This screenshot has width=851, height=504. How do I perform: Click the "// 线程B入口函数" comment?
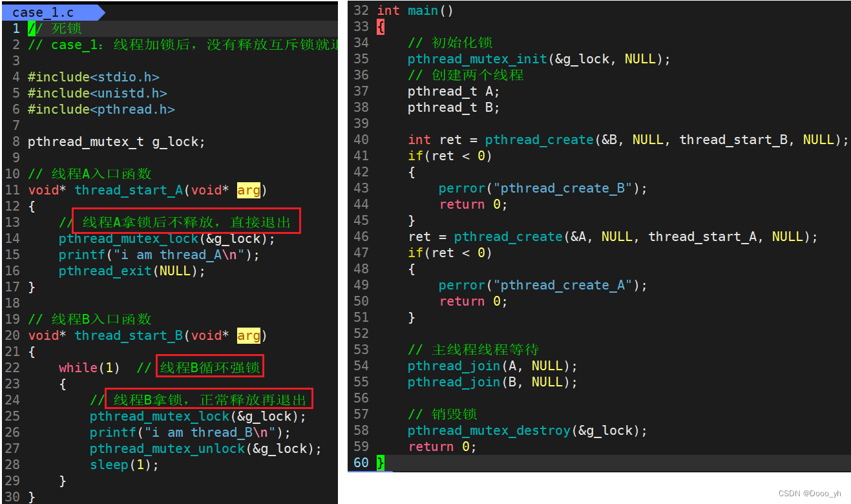pos(90,319)
